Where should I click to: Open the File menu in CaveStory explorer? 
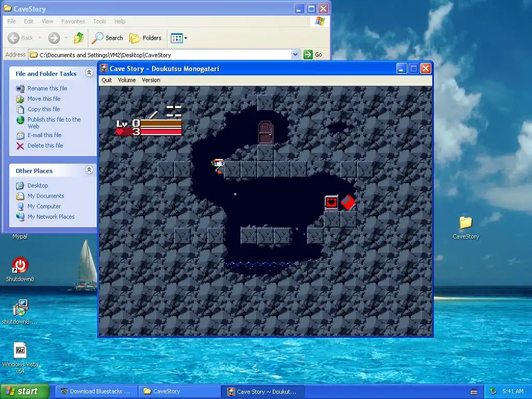click(x=11, y=21)
